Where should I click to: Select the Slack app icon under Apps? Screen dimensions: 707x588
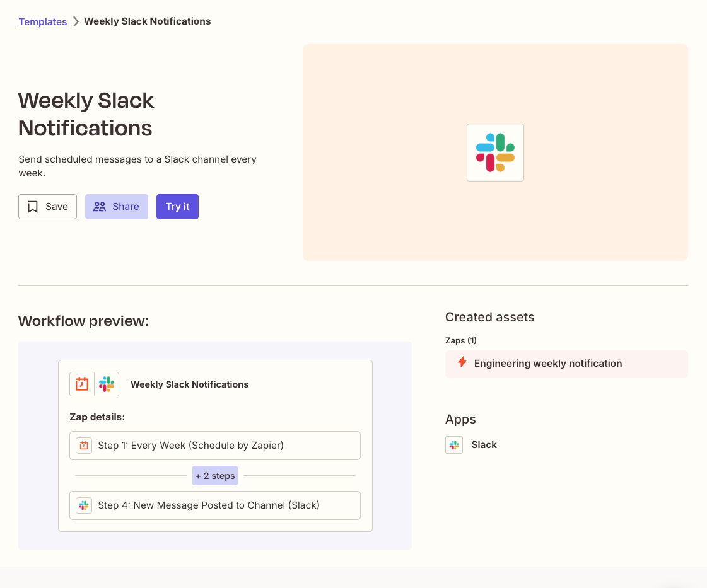pyautogui.click(x=454, y=444)
